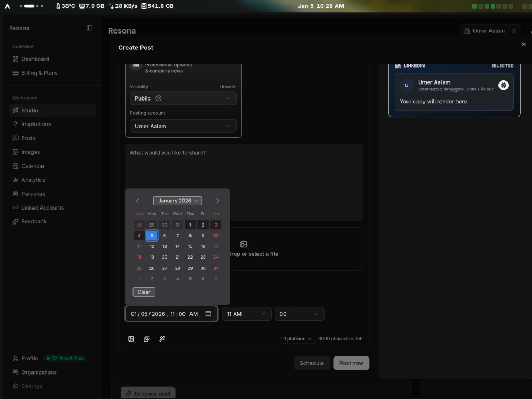Collapse the sidebar with the panel icon
Image resolution: width=532 pixels, height=399 pixels.
tap(89, 28)
